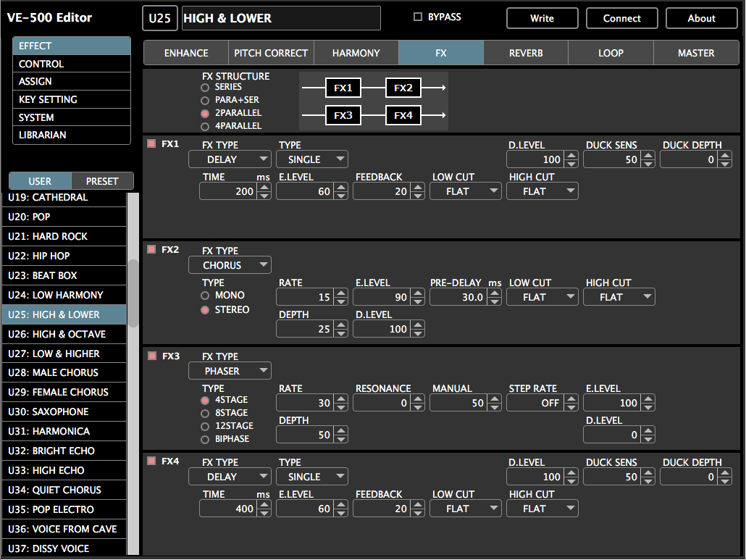Open FX4 HIGH CUT dropdown
The width and height of the screenshot is (746, 560).
[x=542, y=508]
